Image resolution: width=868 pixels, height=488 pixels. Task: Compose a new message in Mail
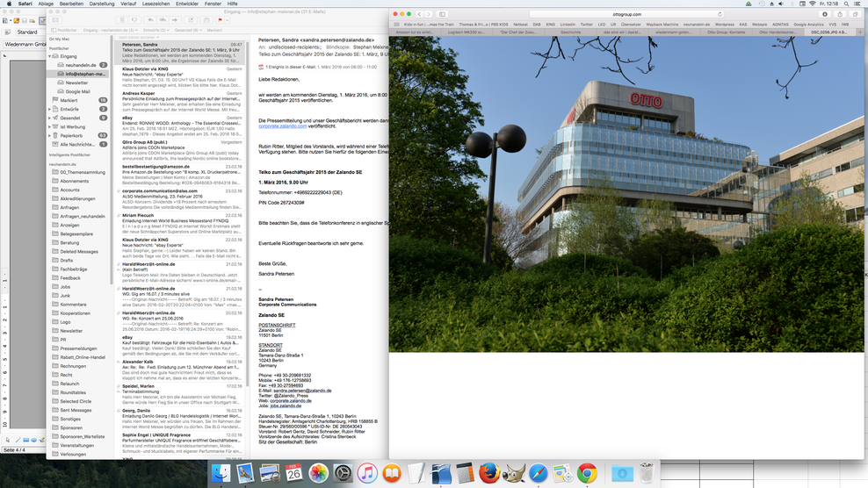(x=191, y=20)
